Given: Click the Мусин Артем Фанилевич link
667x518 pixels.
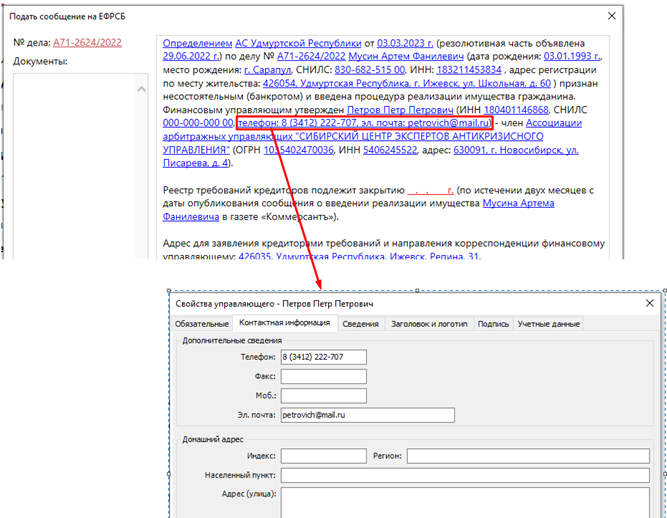Looking at the screenshot, I should pyautogui.click(x=406, y=56).
